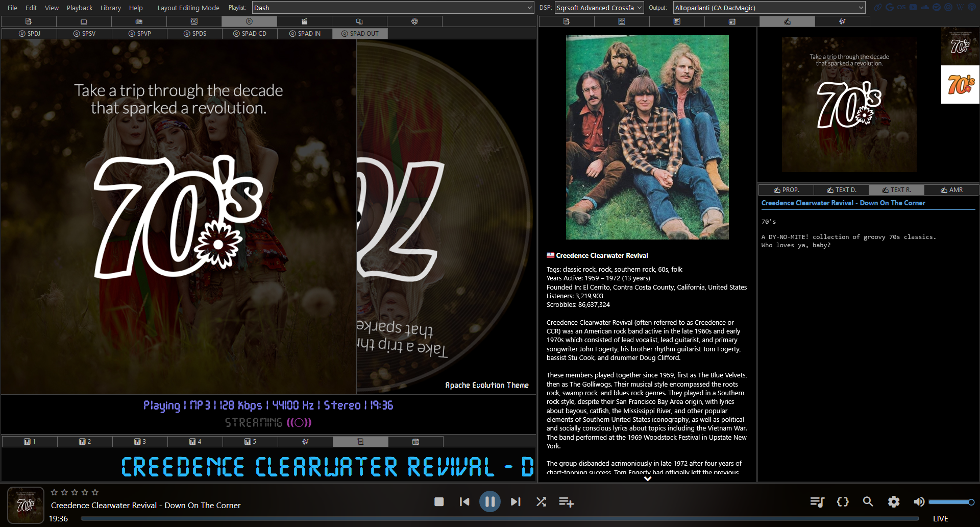Select the radio icon tab
Image resolution: width=980 pixels, height=527 pixels.
click(139, 21)
